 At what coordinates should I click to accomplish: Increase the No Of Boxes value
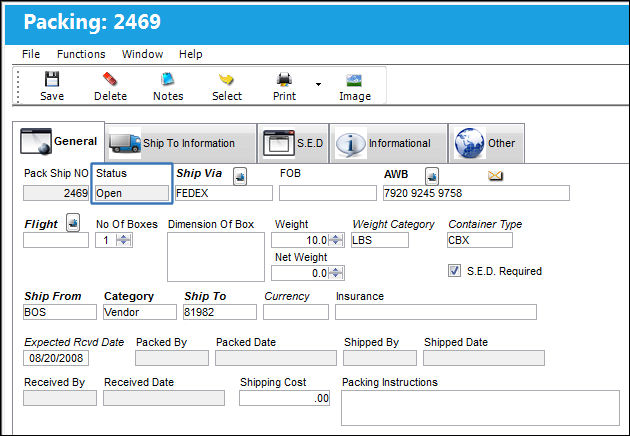point(123,237)
